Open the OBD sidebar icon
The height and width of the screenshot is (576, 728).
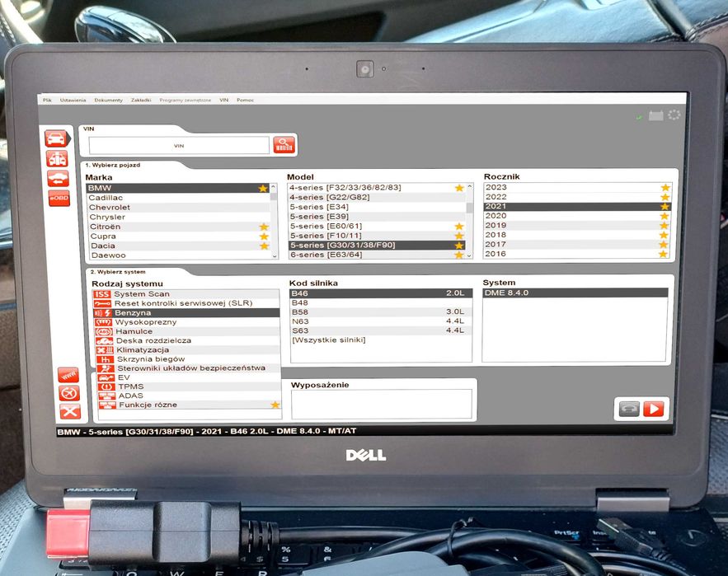click(59, 199)
